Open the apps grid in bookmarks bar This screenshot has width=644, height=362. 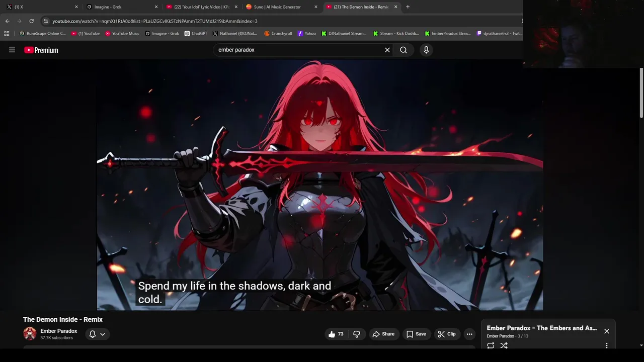[7, 34]
